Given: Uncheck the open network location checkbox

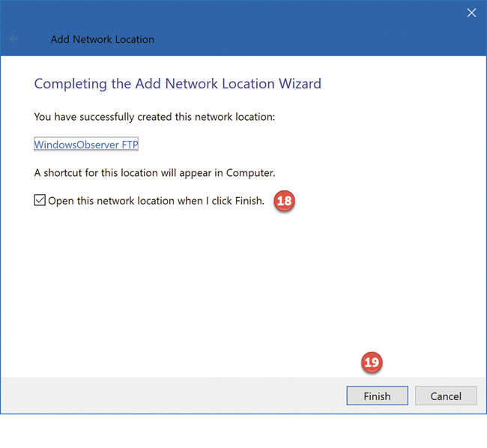Looking at the screenshot, I should point(40,201).
